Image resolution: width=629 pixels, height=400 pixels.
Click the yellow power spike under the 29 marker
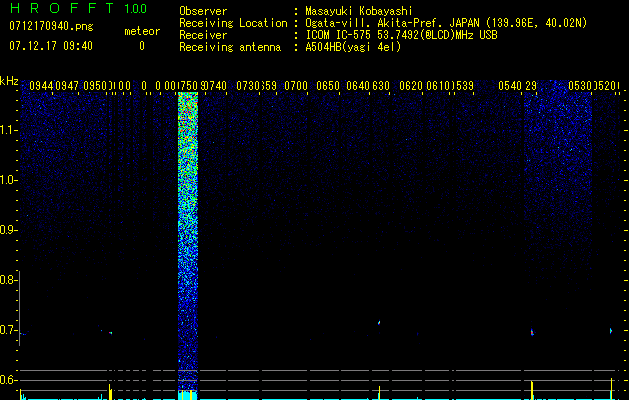coord(532,390)
